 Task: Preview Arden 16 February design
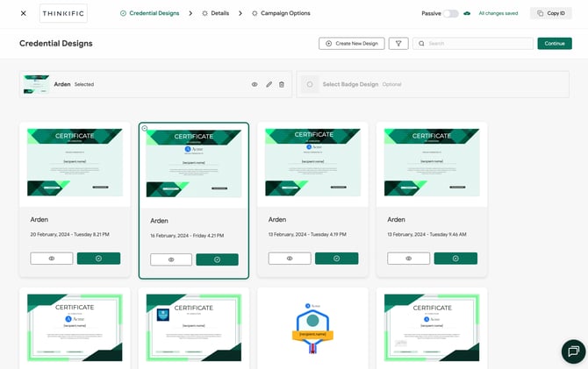point(171,259)
